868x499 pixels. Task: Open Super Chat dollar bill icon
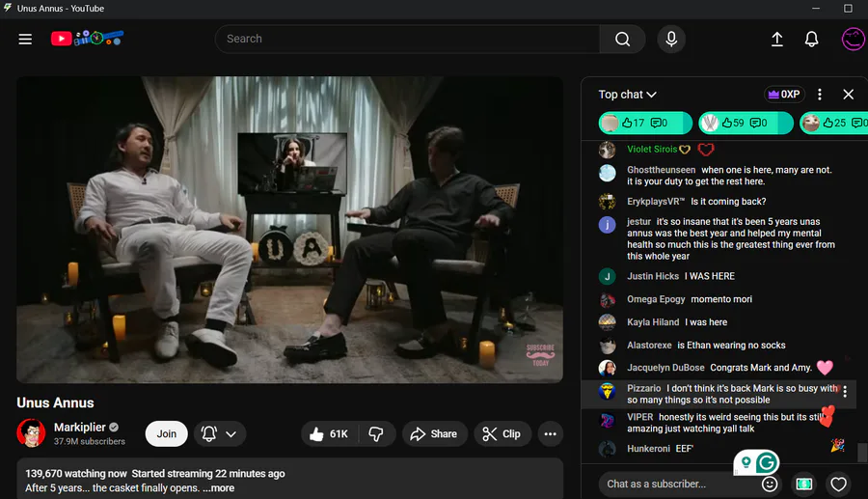coord(803,485)
